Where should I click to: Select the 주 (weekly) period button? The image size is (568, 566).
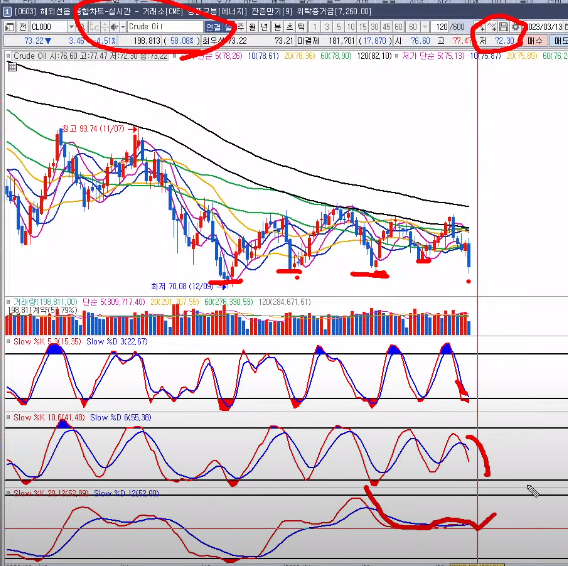coord(241,27)
